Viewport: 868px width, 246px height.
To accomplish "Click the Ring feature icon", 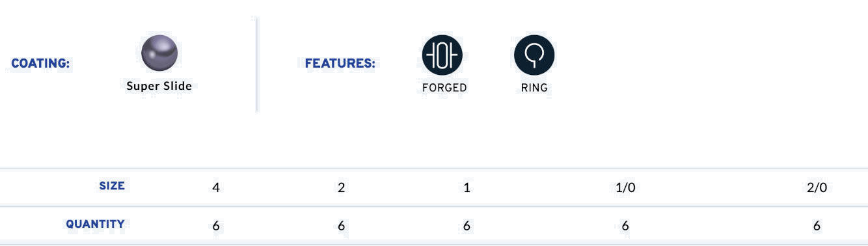I will tap(534, 55).
